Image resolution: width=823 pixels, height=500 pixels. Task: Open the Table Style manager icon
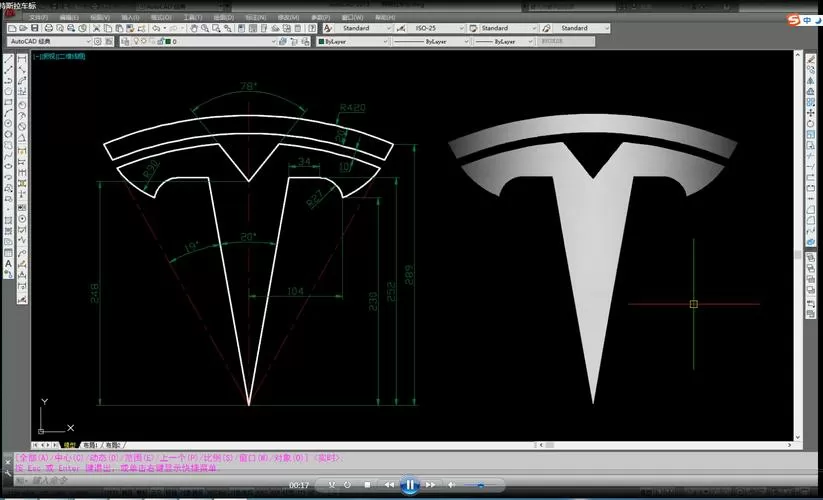click(473, 28)
